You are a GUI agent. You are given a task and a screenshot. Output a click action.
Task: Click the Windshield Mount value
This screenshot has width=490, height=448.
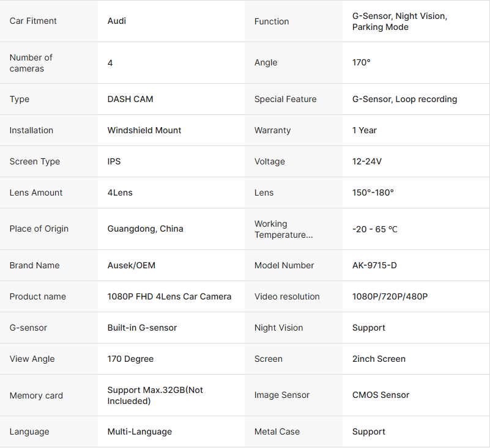[x=144, y=130]
